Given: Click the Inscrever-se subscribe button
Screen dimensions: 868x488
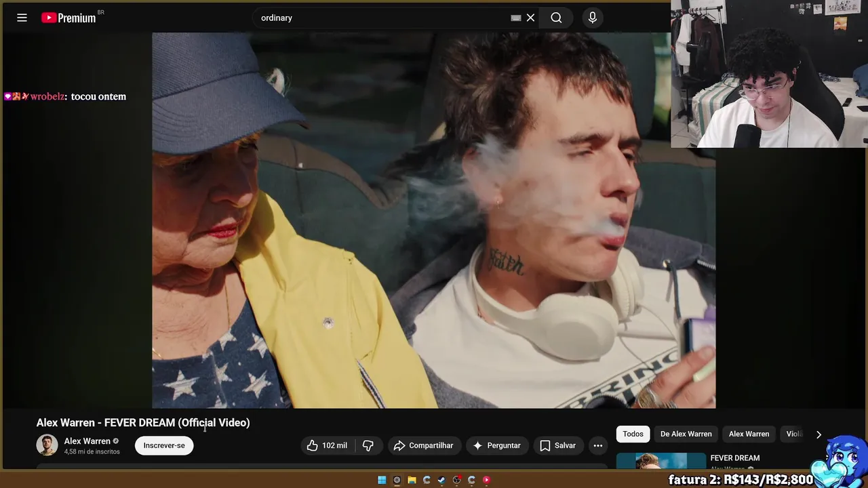Looking at the screenshot, I should click(164, 445).
